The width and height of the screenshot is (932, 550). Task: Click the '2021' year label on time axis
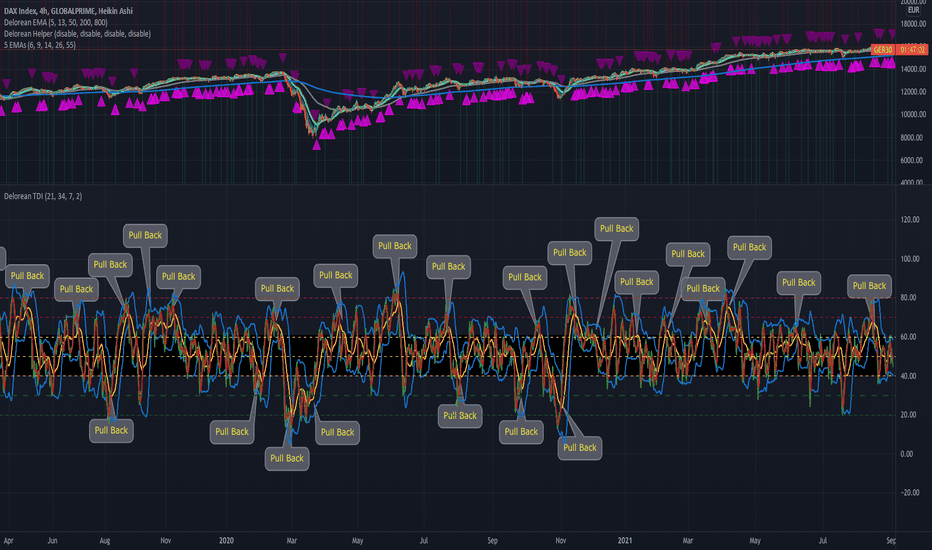click(625, 540)
